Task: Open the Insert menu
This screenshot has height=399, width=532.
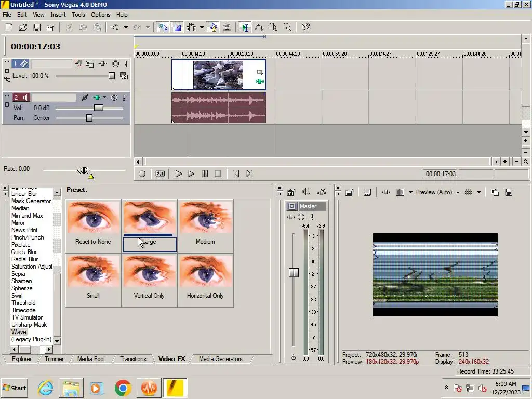Action: tap(58, 15)
